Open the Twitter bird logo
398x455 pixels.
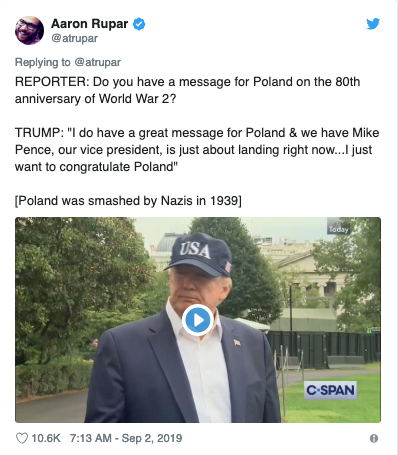click(x=373, y=24)
